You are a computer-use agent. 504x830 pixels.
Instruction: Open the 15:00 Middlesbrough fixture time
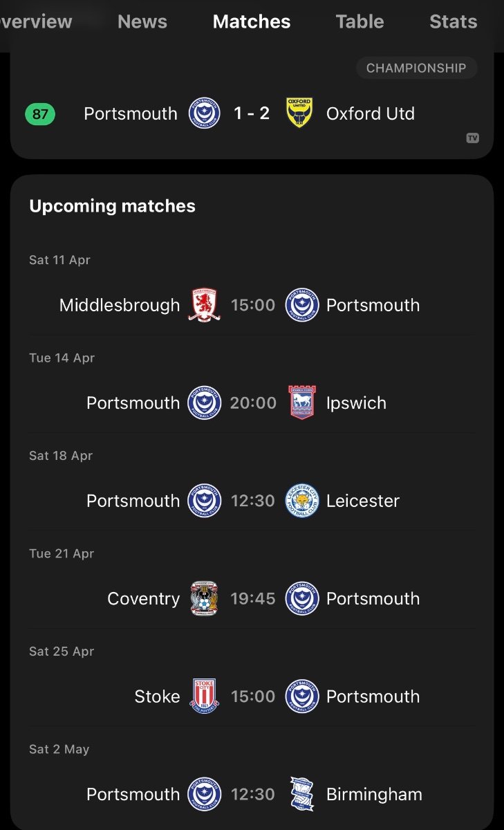[253, 305]
